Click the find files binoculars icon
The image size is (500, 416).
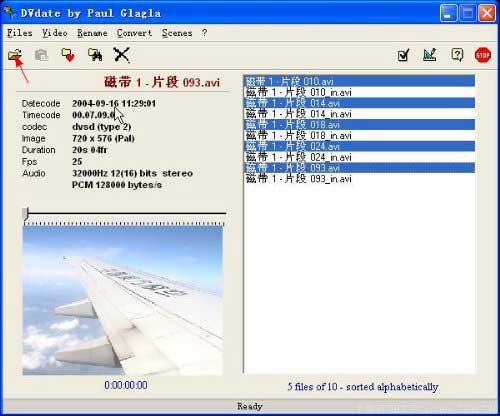pos(95,55)
